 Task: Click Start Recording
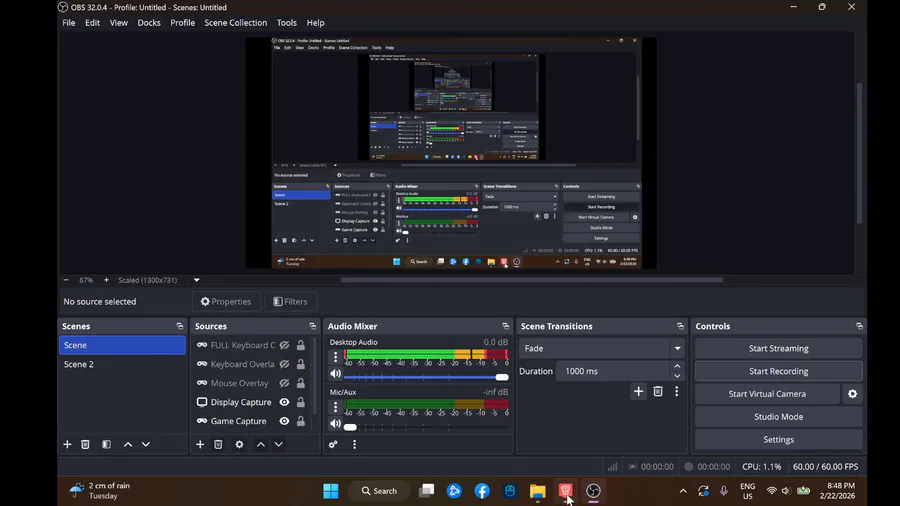(x=778, y=371)
